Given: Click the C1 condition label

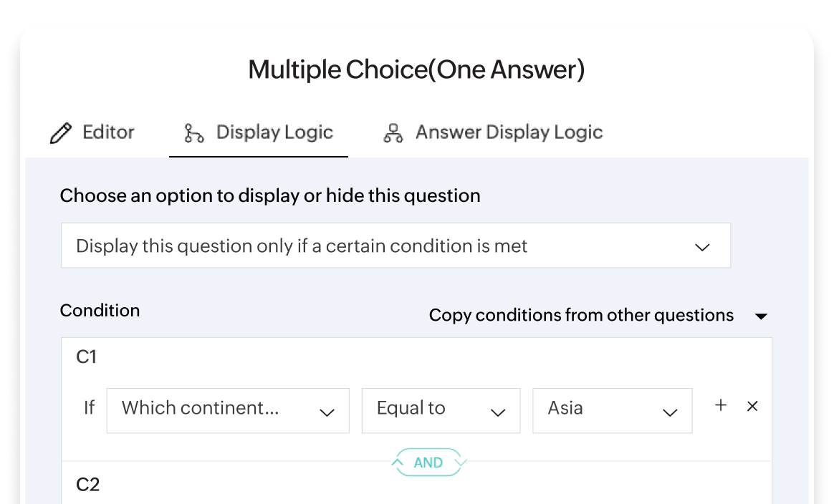Looking at the screenshot, I should (85, 356).
